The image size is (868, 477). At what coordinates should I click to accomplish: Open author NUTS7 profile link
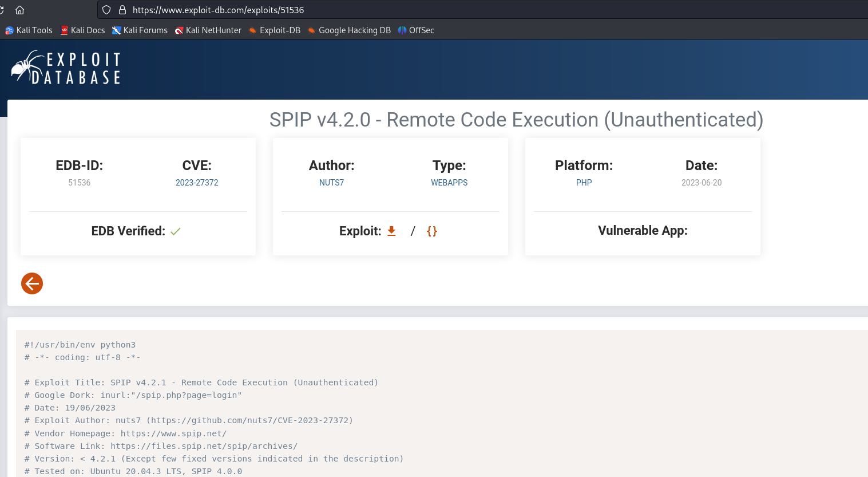(x=332, y=183)
